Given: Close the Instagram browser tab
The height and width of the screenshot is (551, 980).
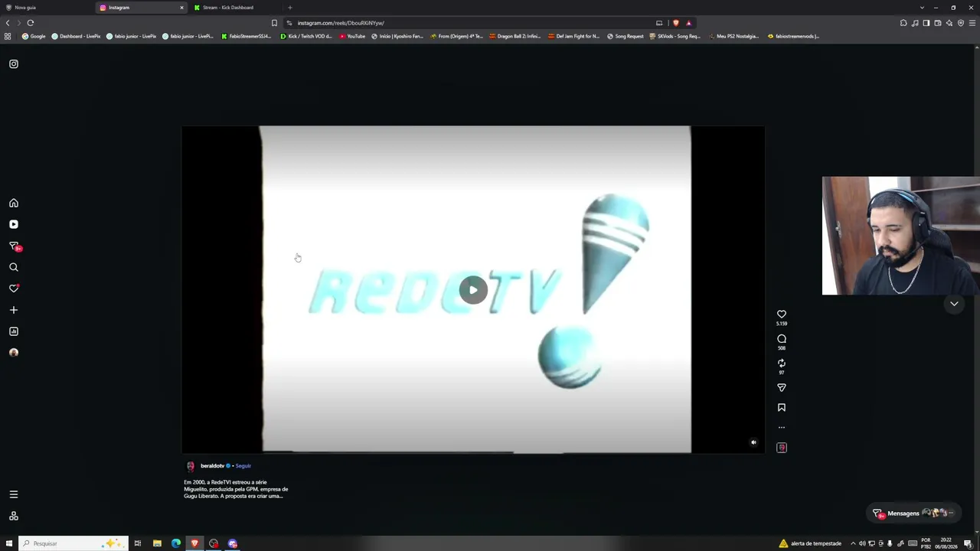Looking at the screenshot, I should 181,8.
